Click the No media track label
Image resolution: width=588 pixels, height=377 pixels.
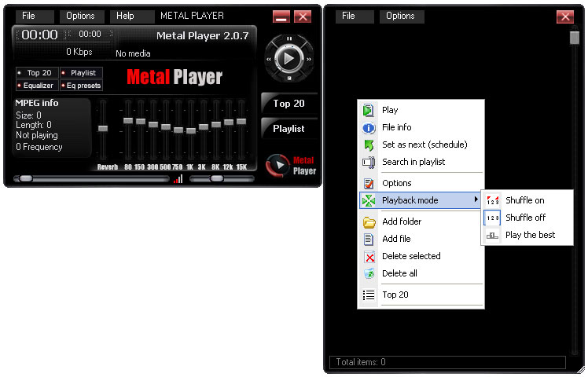pos(133,53)
